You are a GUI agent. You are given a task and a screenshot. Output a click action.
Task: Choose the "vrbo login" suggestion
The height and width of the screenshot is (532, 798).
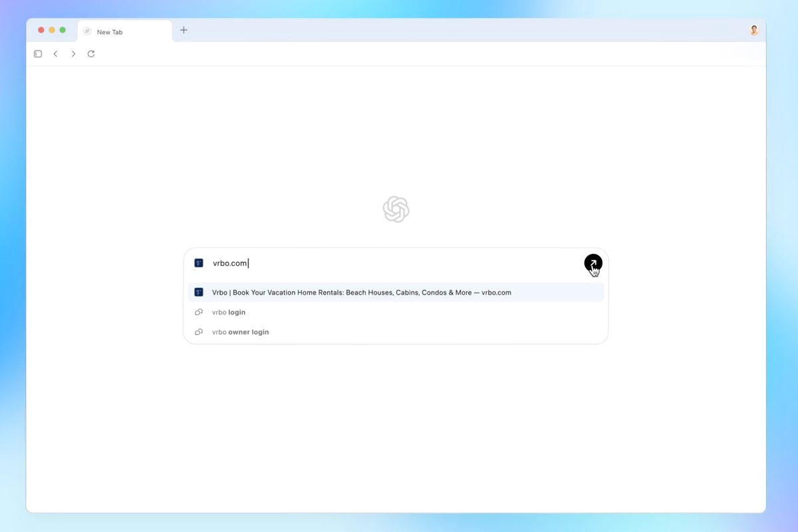[x=229, y=313]
